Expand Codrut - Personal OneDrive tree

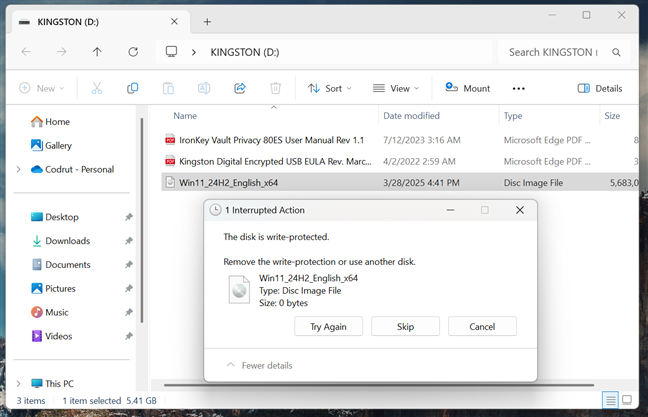tap(19, 169)
